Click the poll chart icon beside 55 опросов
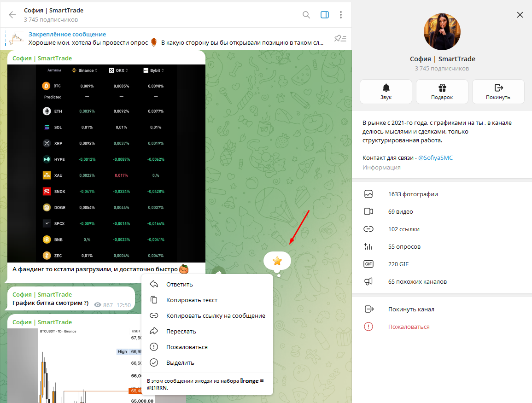This screenshot has width=532, height=403. [368, 246]
